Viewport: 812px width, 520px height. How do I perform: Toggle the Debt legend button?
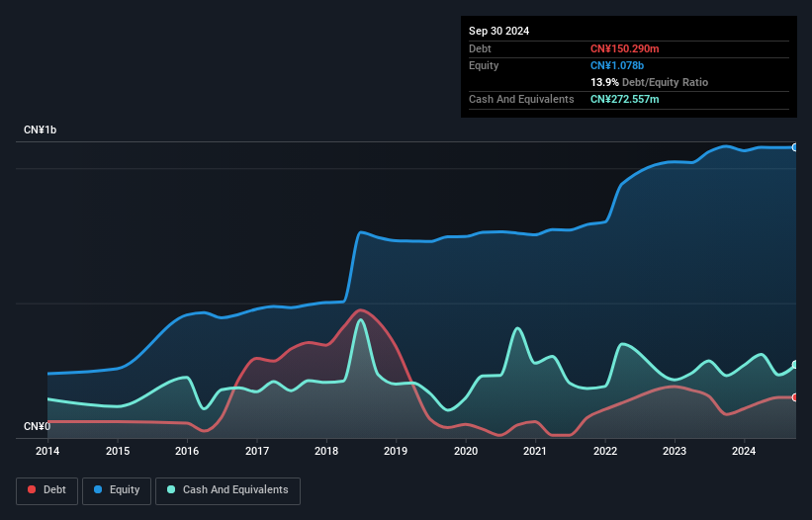47,490
